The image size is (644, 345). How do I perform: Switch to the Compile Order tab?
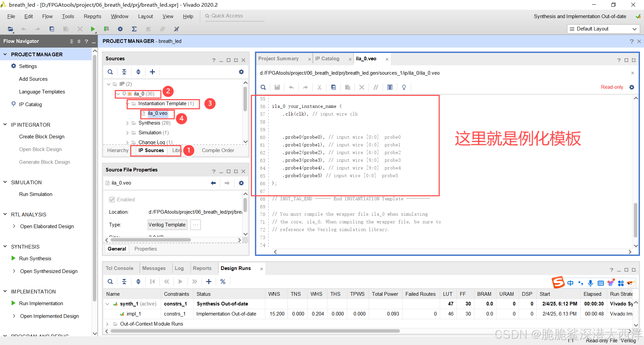218,150
